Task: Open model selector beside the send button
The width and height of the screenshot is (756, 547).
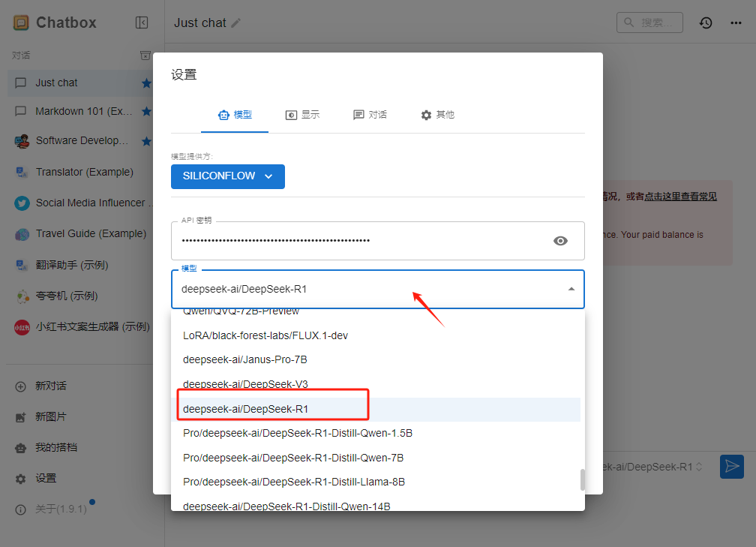Action: (652, 467)
